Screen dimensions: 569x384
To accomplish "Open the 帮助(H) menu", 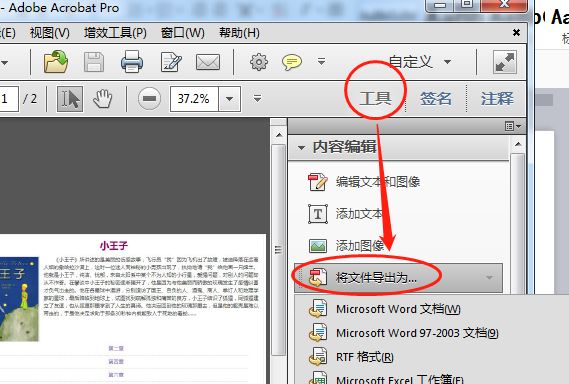I will point(240,33).
